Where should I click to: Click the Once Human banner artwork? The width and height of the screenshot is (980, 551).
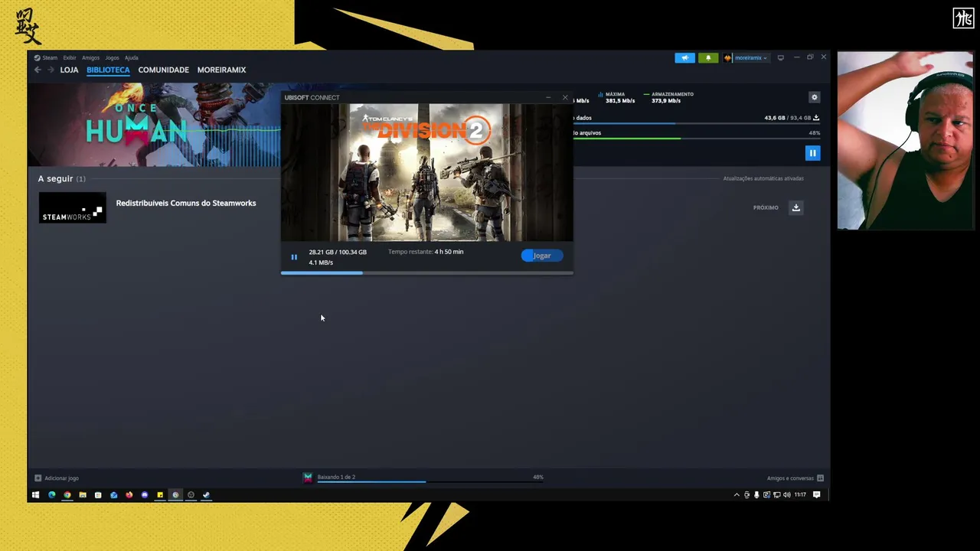tap(155, 124)
